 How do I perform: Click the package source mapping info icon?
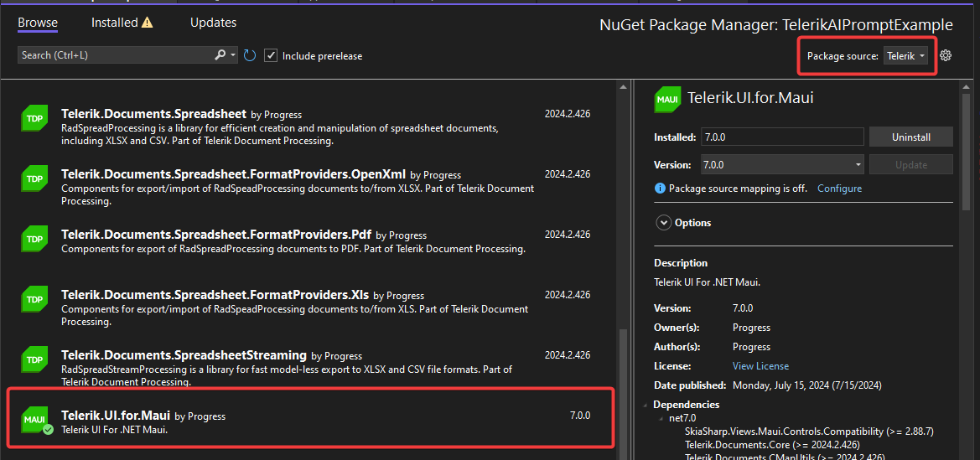tap(660, 189)
